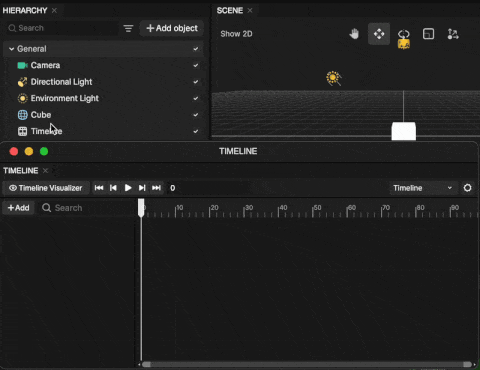Select the rotate tool in Scene toolbar
Screen dimensions: 480x370
(404, 34)
